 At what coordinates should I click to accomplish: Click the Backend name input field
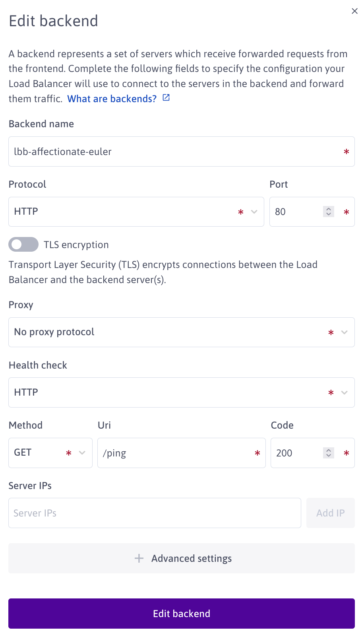tap(175, 151)
